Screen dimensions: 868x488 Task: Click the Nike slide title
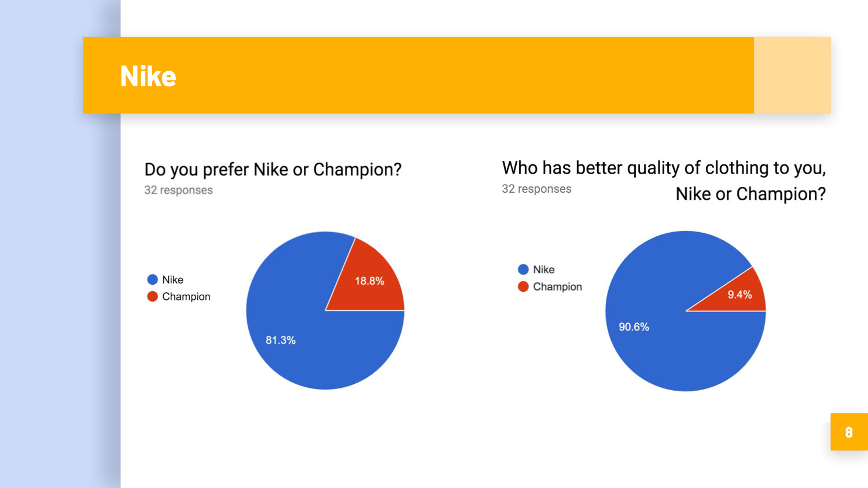(x=148, y=76)
